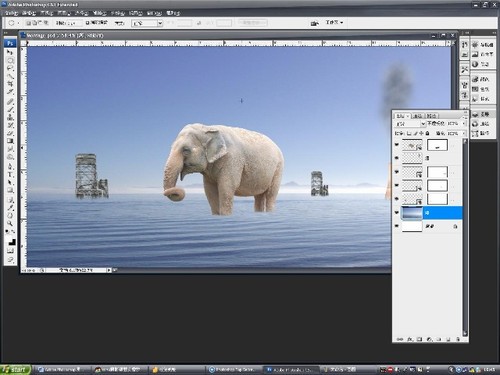Open the Swatches panel from dock

483,89
